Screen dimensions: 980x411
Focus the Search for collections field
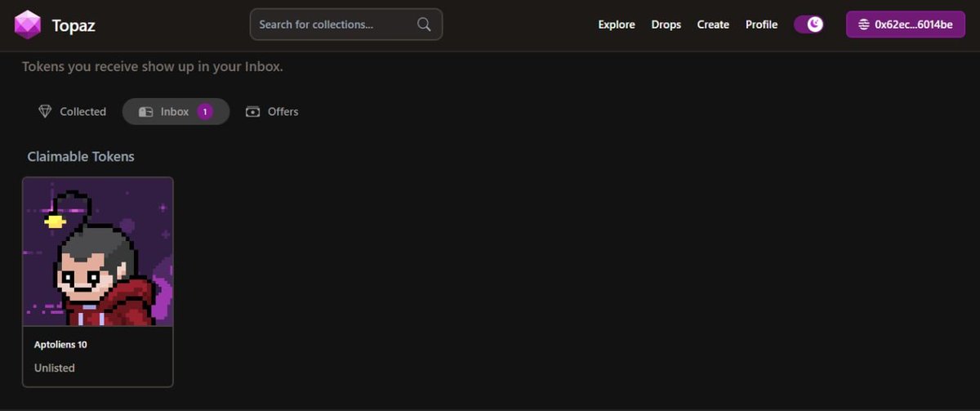[345, 25]
